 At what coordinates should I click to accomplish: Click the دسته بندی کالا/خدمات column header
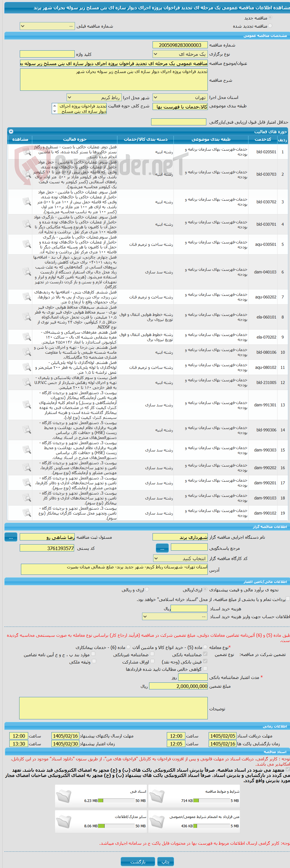click(145, 139)
